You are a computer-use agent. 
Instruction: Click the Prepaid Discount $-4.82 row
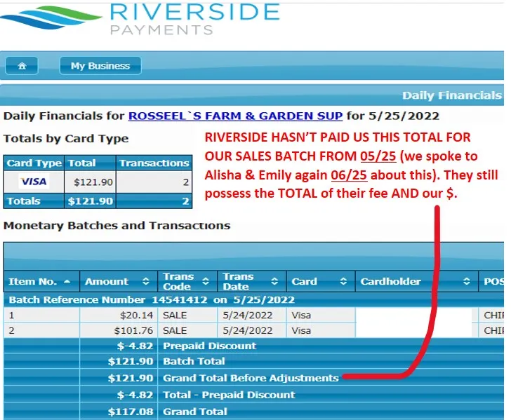(x=253, y=346)
